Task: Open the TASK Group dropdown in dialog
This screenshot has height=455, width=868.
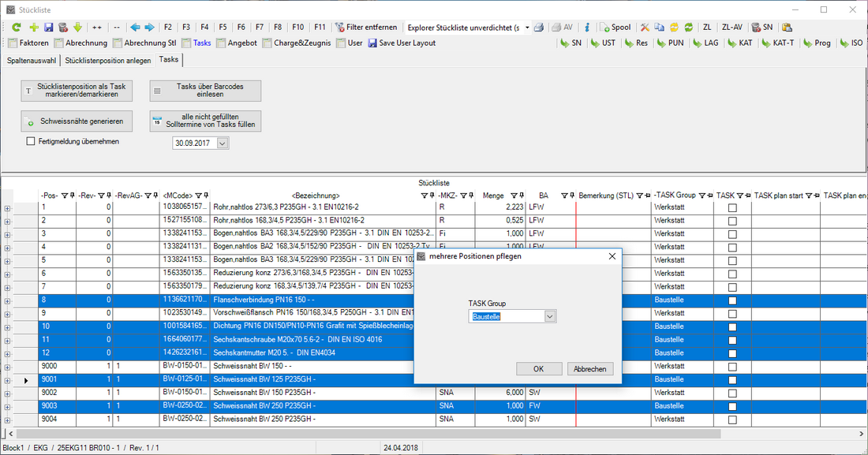Action: (550, 316)
